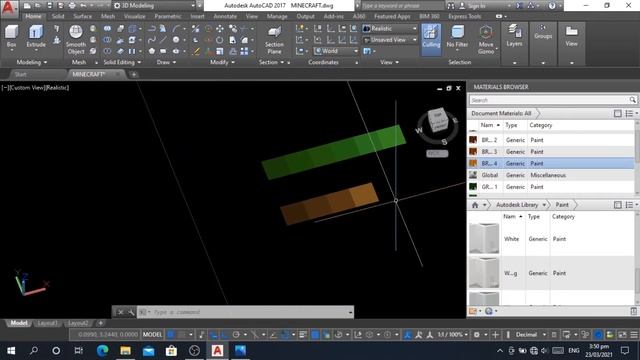Viewport: 640px width, 360px height.
Task: Open the Realistic visual style dropdown
Action: click(x=390, y=29)
